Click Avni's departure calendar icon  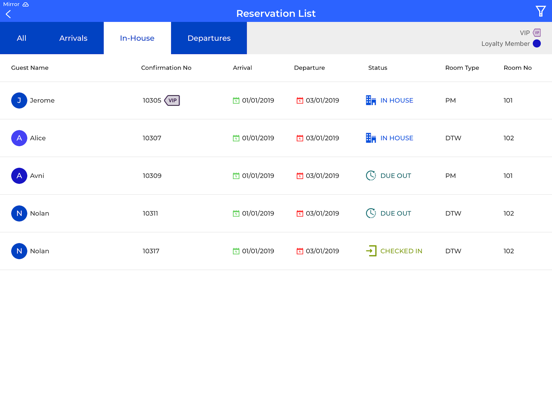(300, 176)
